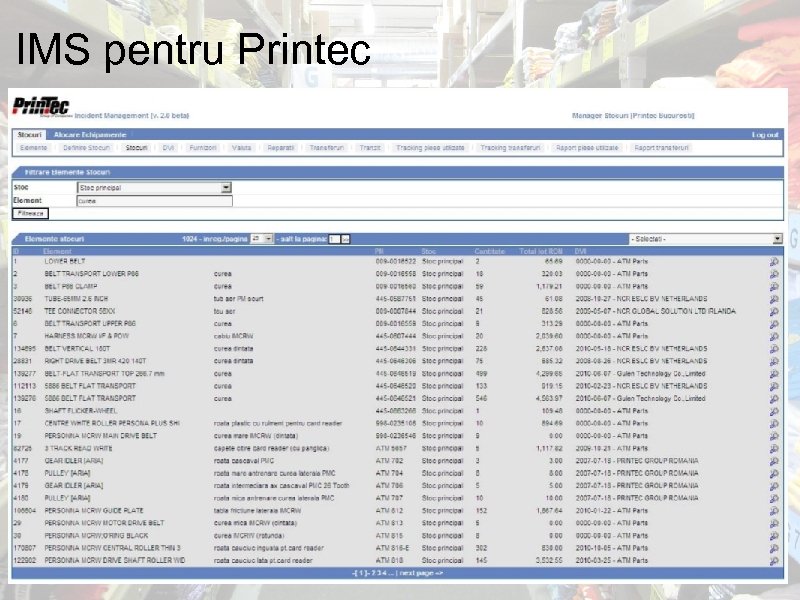This screenshot has height=600, width=800.
Task: Open the Elemente submenu item
Action: point(34,148)
